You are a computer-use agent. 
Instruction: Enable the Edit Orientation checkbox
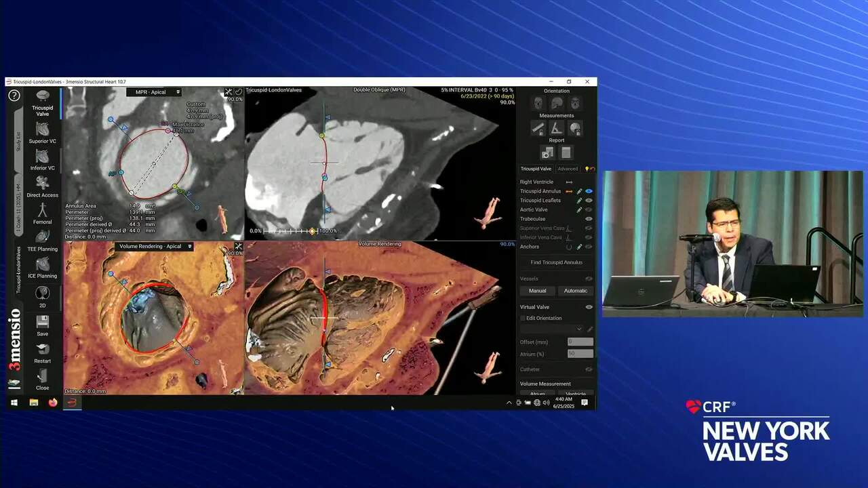[x=523, y=318]
